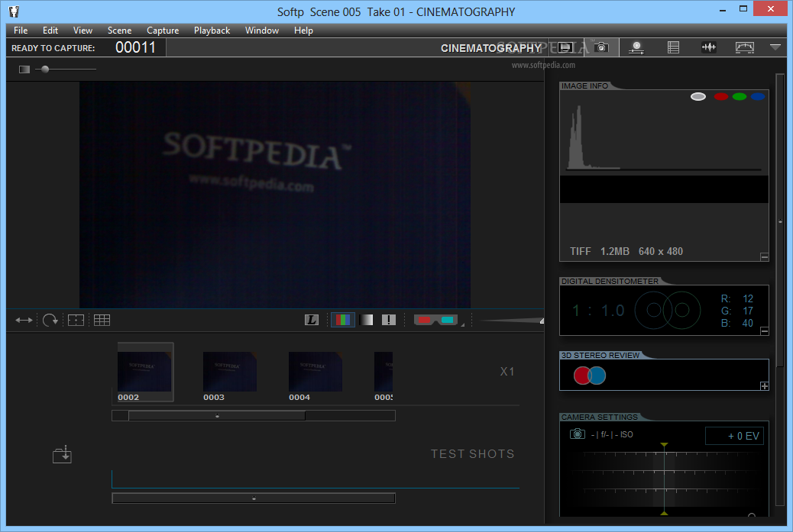Open the Capture menu

pyautogui.click(x=163, y=31)
